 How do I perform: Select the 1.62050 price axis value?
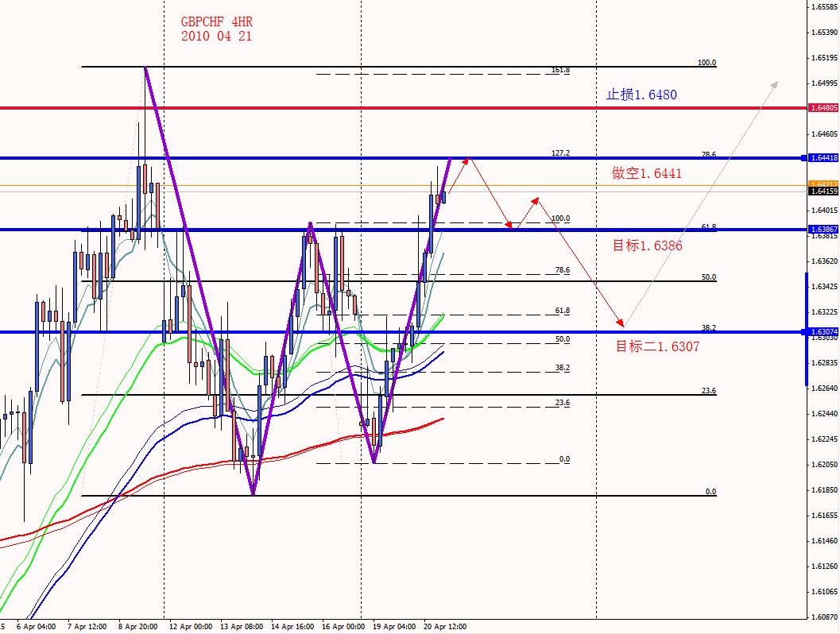(824, 465)
